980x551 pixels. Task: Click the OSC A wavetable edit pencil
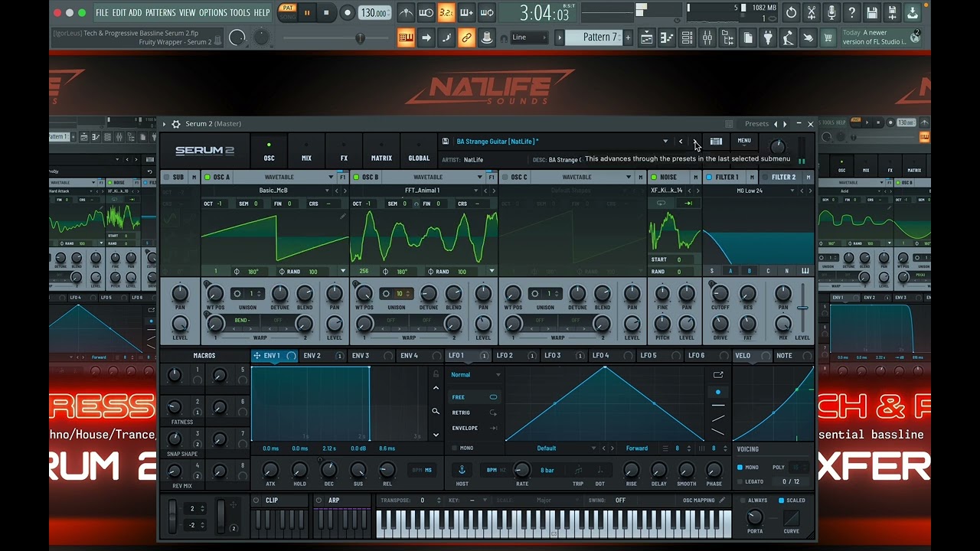pyautogui.click(x=343, y=217)
